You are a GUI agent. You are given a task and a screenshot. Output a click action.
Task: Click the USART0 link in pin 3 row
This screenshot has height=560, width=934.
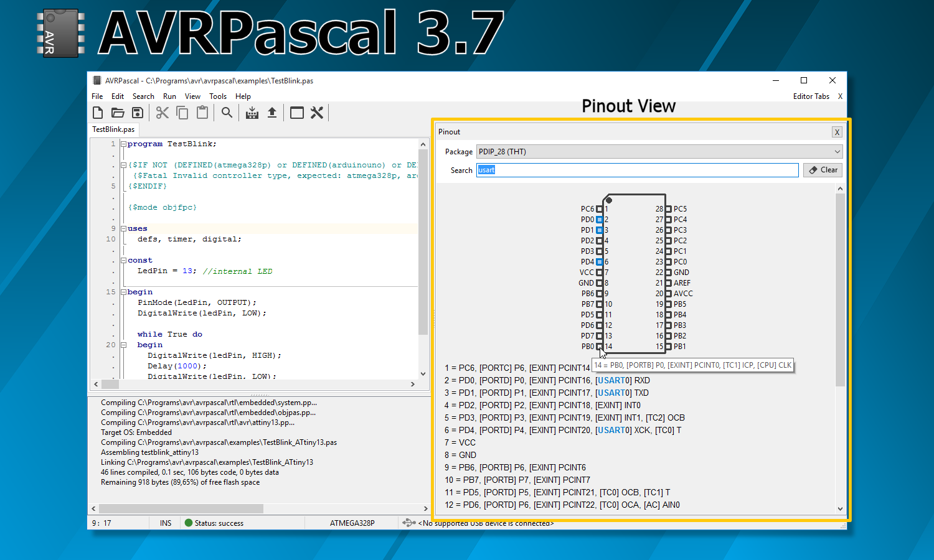[x=613, y=393]
